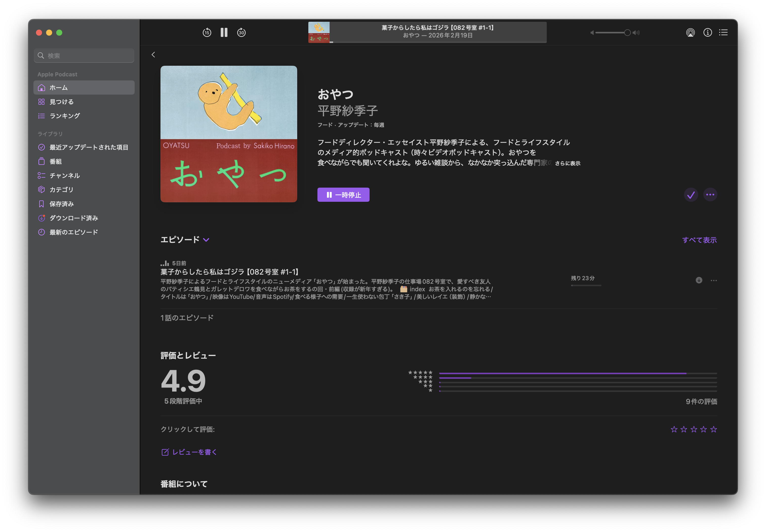This screenshot has width=766, height=532.
Task: Open the AirPlay output icon
Action: (690, 32)
